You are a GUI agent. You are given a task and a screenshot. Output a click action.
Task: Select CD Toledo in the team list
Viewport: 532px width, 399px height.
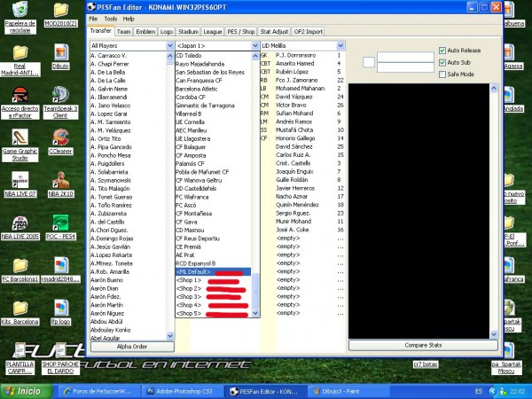[213, 55]
